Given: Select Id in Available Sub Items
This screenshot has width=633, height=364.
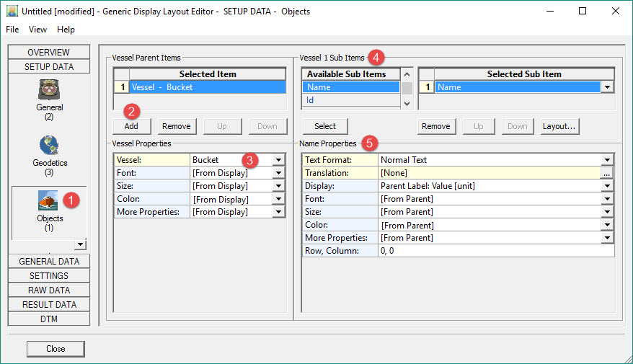Looking at the screenshot, I should pos(351,99).
